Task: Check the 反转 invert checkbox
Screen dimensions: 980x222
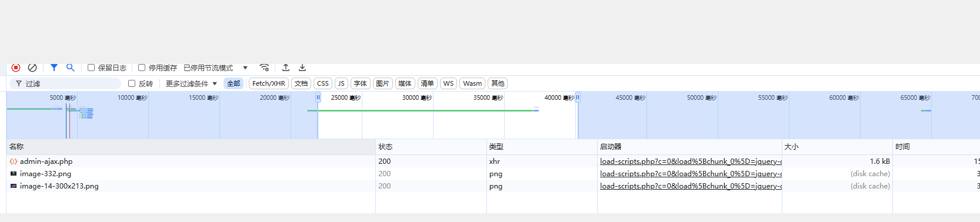Action: [132, 83]
